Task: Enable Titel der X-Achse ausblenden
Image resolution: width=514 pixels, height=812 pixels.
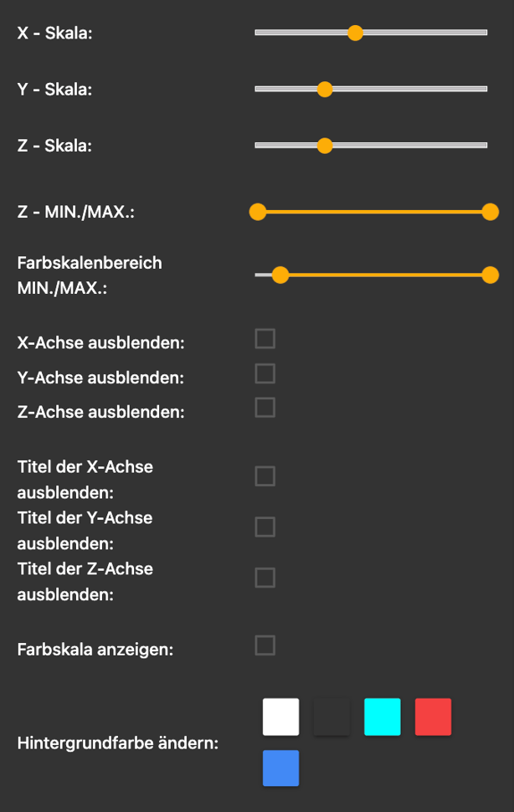Action: pos(265,475)
